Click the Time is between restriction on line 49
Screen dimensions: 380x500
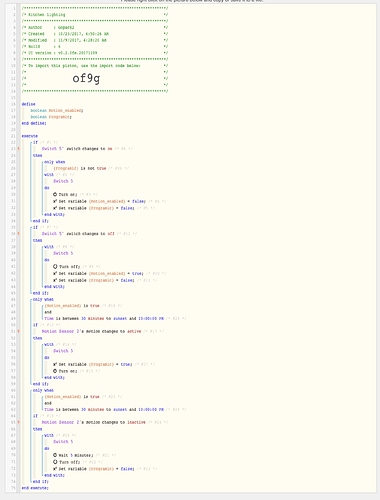pyautogui.click(x=104, y=318)
